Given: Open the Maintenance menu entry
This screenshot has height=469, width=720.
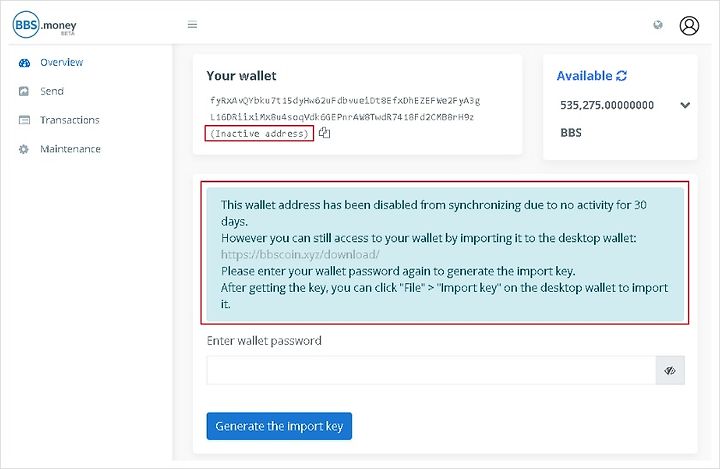Looking at the screenshot, I should point(70,149).
